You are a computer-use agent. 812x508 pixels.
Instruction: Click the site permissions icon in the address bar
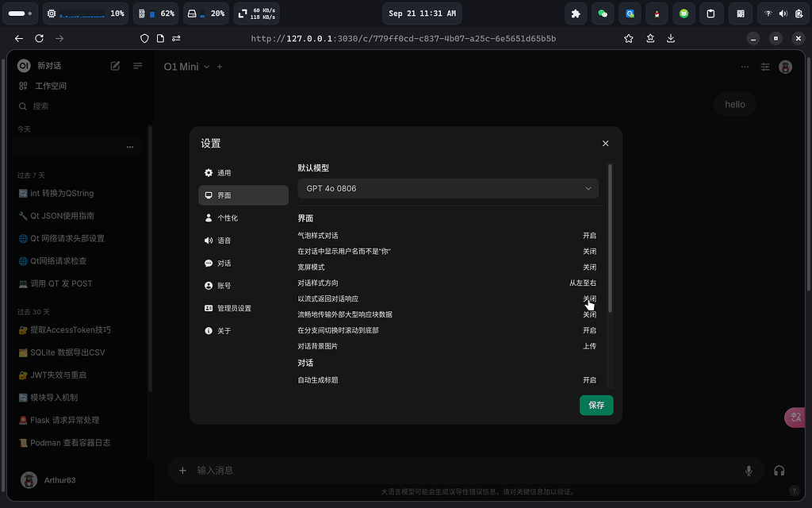[x=176, y=38]
